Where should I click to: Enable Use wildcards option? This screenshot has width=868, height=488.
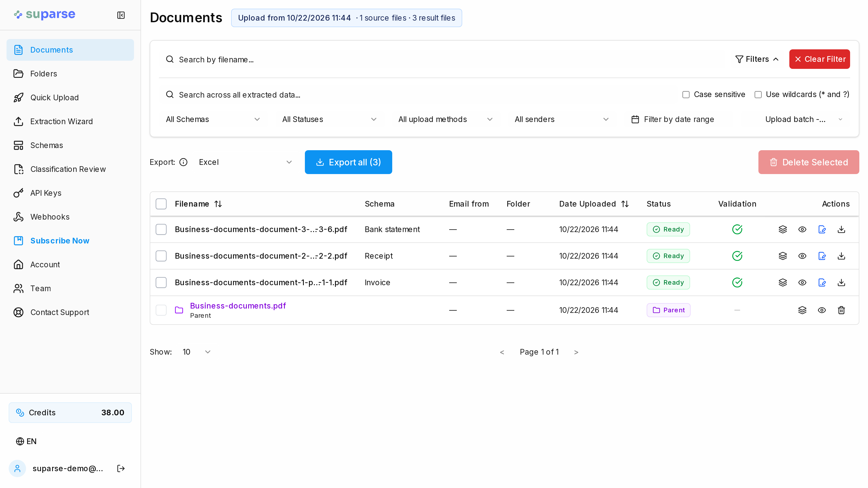[758, 95]
